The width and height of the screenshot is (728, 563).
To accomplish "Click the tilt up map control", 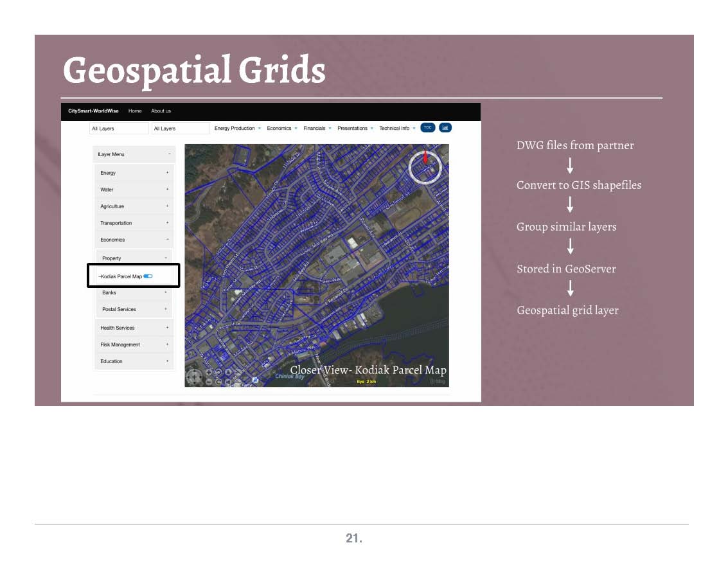I will 229,372.
